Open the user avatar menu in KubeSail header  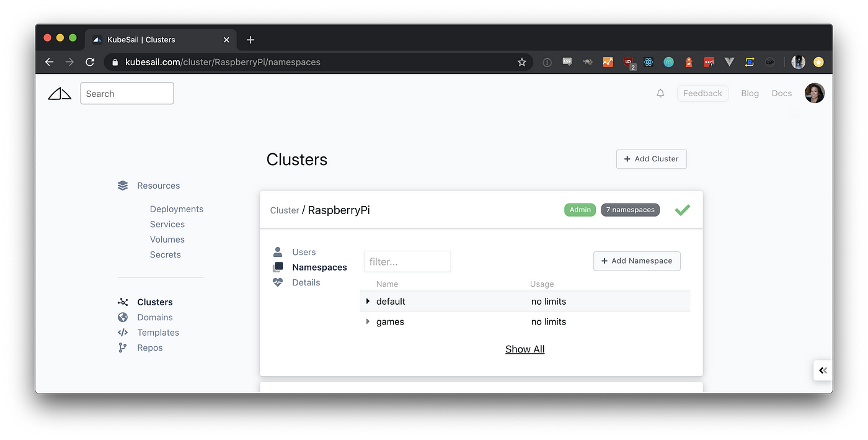point(814,93)
